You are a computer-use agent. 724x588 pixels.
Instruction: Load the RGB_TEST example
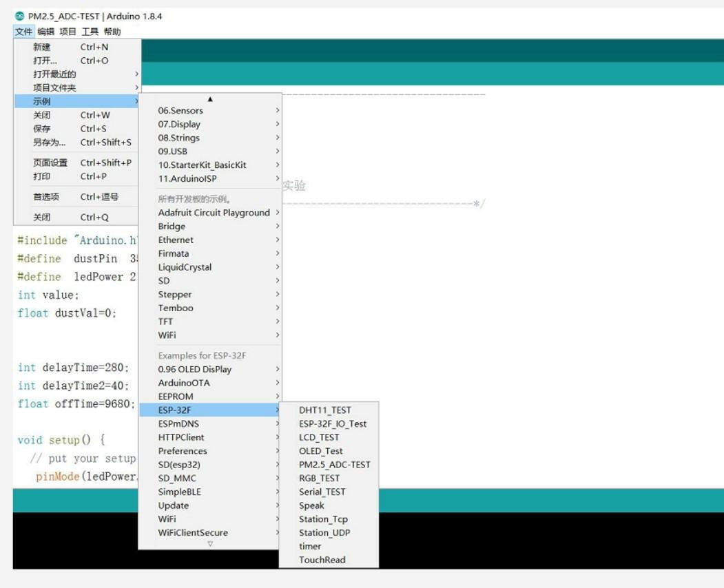(329, 478)
